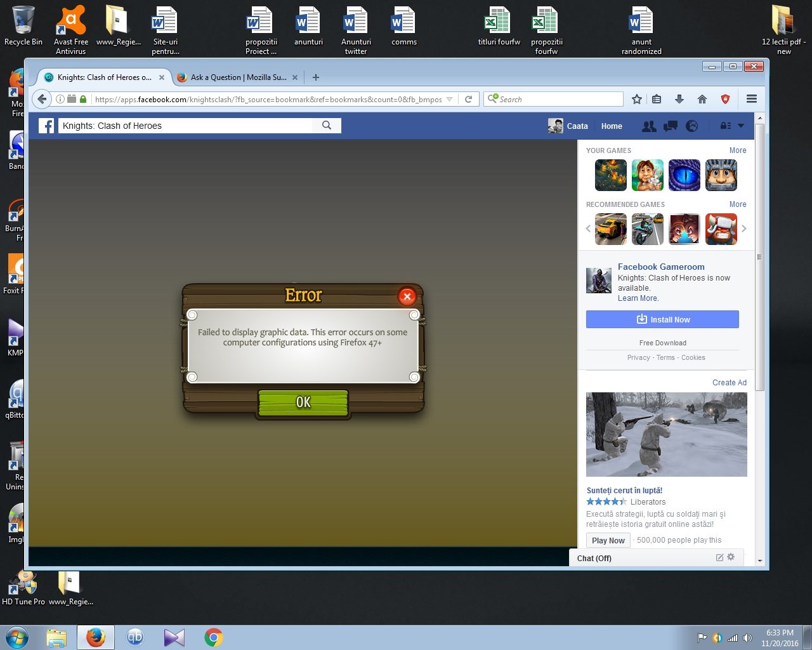This screenshot has height=650, width=812.
Task: Open Recycle Bin on the desktop
Action: pyautogui.click(x=23, y=26)
